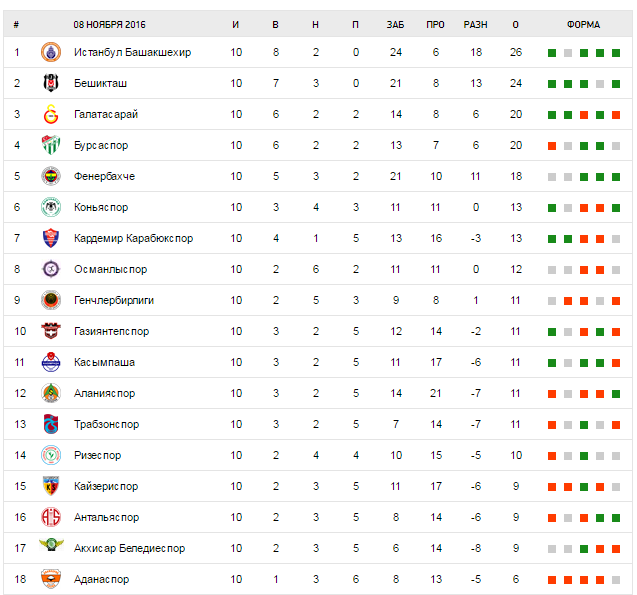The image size is (637, 595).
Task: Click the Istanbul Başakşehir club logo
Action: (x=50, y=52)
